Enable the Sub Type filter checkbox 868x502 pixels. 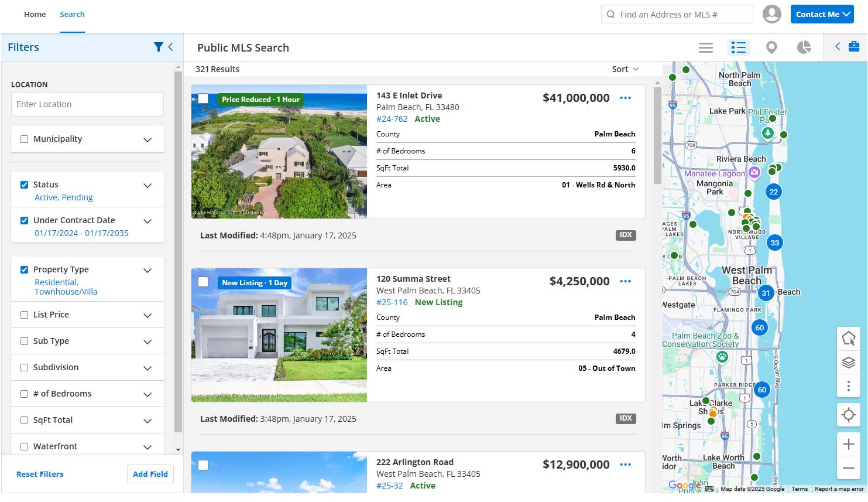tap(24, 342)
